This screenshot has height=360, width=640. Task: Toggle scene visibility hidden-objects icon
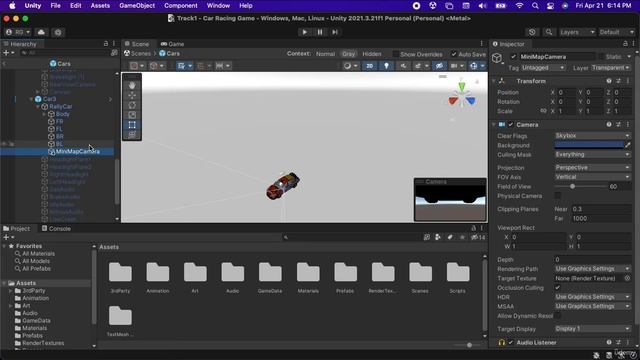439,66
